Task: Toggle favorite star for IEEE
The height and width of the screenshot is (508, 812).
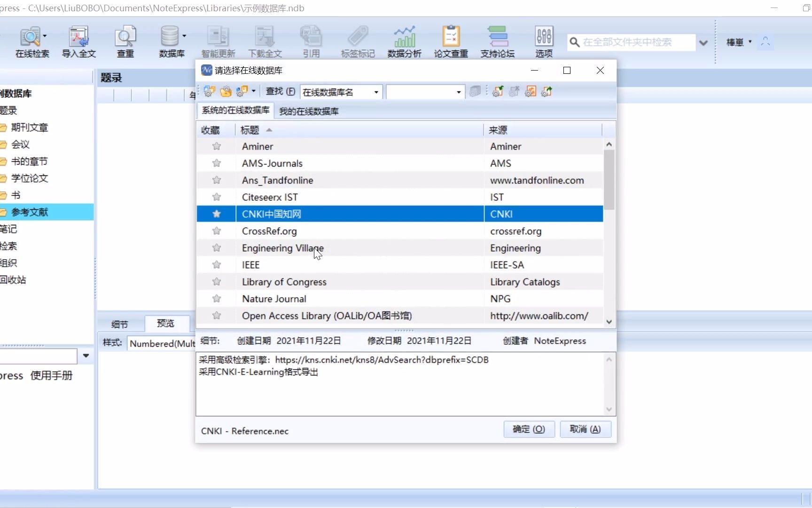Action: pyautogui.click(x=217, y=265)
